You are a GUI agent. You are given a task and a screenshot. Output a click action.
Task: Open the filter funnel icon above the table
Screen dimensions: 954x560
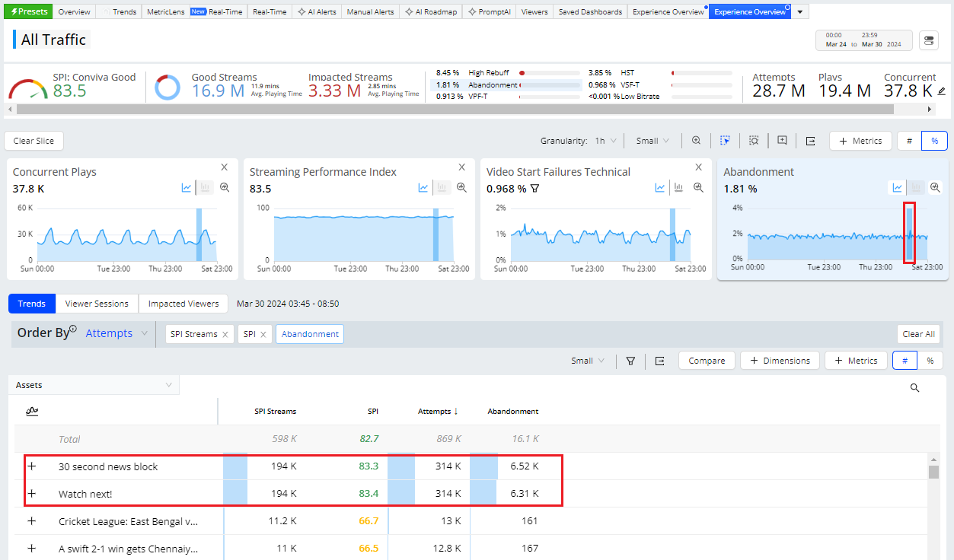pyautogui.click(x=630, y=361)
